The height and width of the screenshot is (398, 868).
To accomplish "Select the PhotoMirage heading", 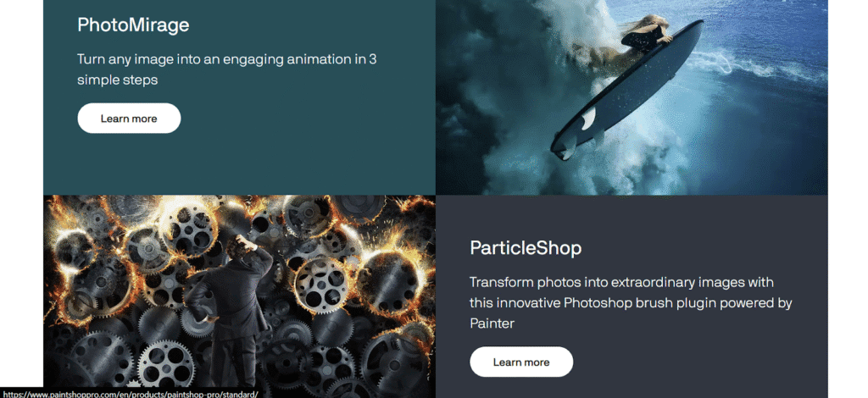I will point(133,25).
